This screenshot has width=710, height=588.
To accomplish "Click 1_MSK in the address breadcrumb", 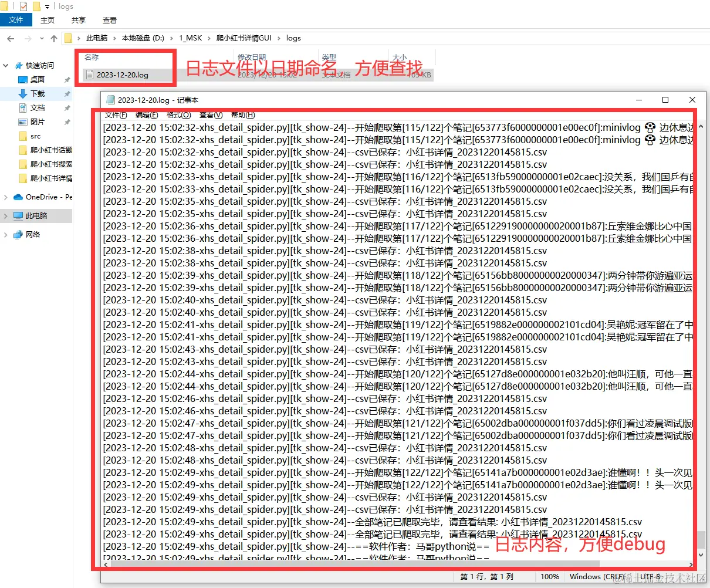I will pos(191,38).
